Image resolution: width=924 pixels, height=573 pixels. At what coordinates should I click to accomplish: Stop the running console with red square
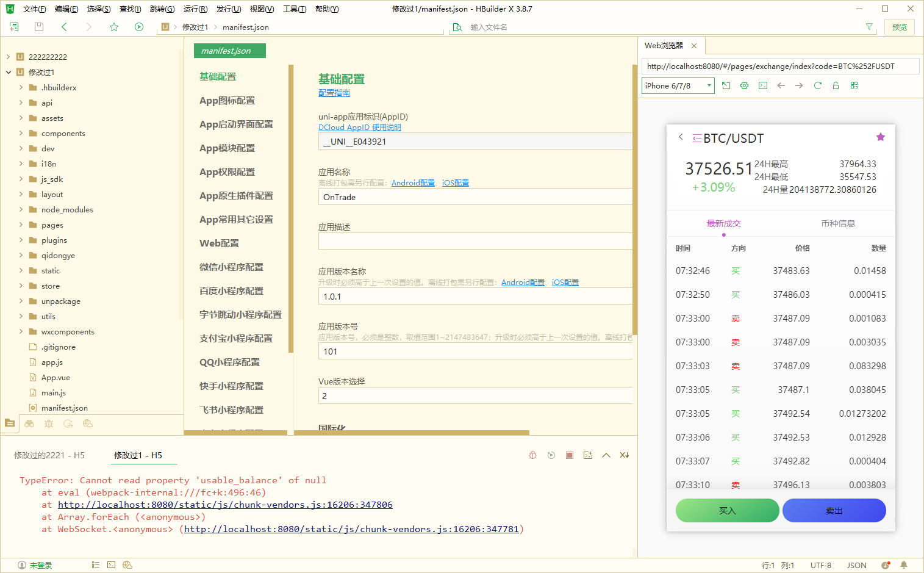pyautogui.click(x=570, y=455)
